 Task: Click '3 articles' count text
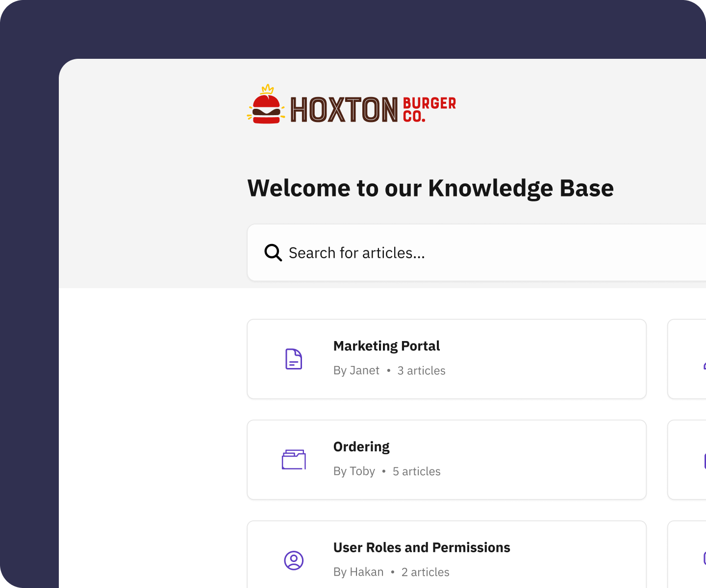421,371
